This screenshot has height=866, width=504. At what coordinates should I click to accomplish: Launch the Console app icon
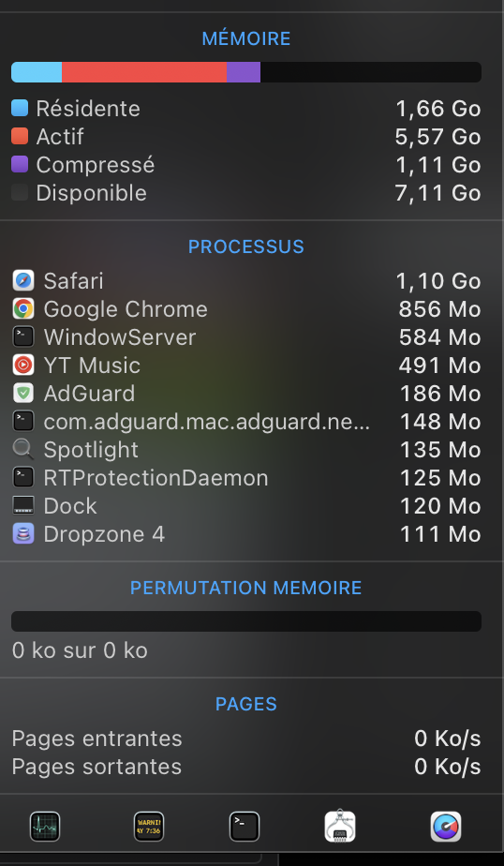click(149, 827)
